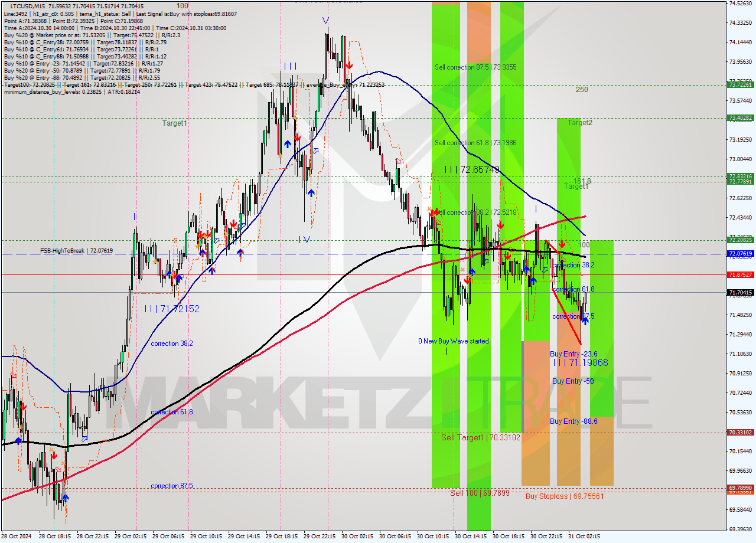Viewport: 756px width, 543px height.
Task: Select the 'I I I 72.65749' wave label
Action: 471,169
